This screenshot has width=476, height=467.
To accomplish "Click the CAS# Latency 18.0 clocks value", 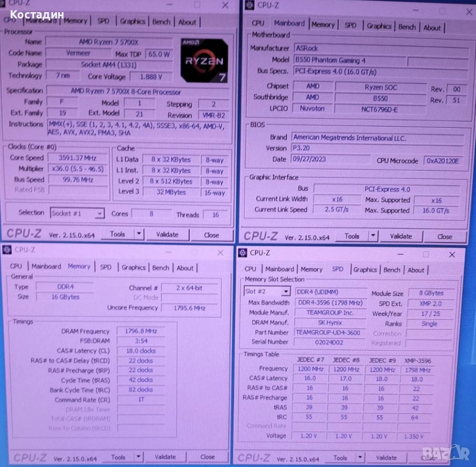I will pyautogui.click(x=141, y=351).
